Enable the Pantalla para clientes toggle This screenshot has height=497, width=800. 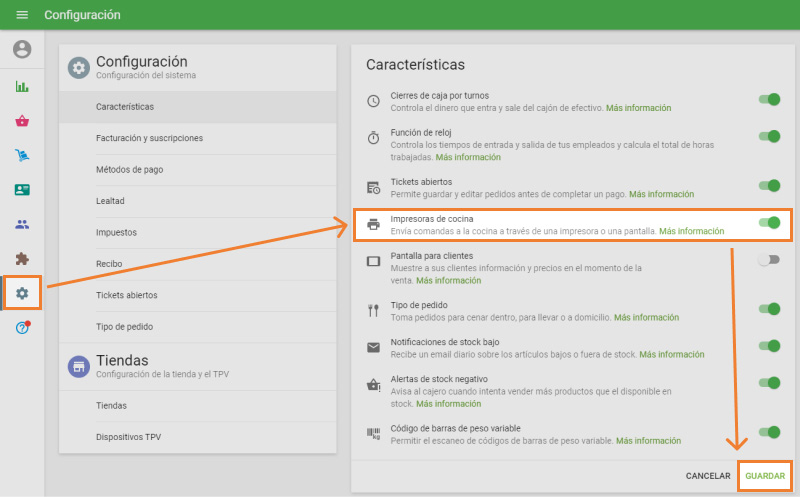[x=768, y=260]
